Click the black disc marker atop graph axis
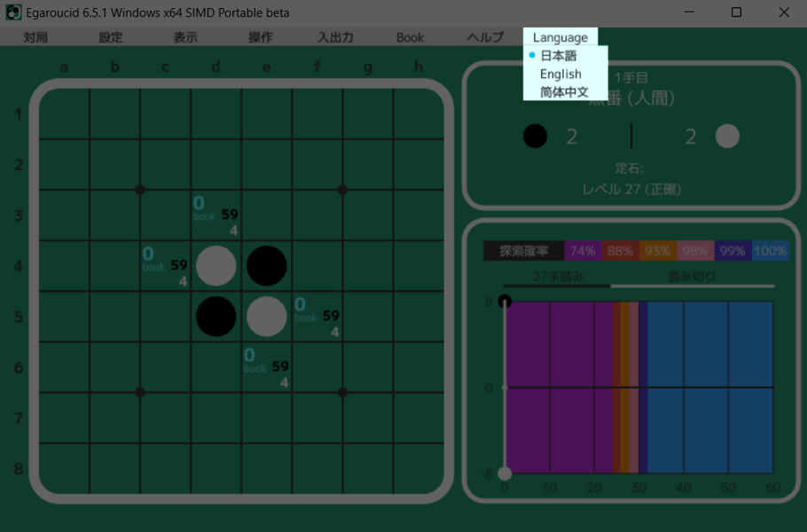 (505, 301)
